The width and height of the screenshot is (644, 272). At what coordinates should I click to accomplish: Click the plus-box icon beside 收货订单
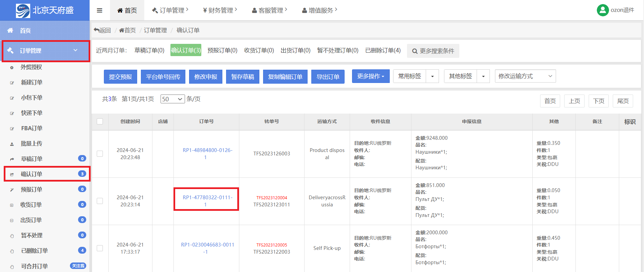(x=12, y=205)
